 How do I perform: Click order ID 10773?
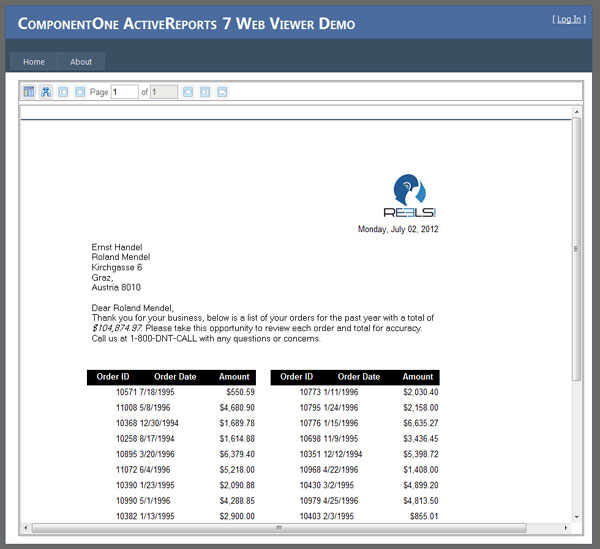pos(310,392)
